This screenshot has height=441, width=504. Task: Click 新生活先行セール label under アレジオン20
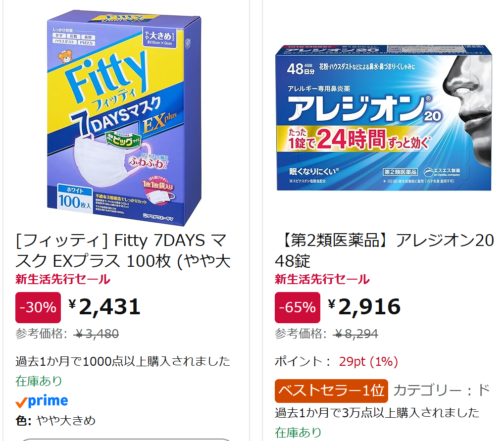click(x=322, y=279)
